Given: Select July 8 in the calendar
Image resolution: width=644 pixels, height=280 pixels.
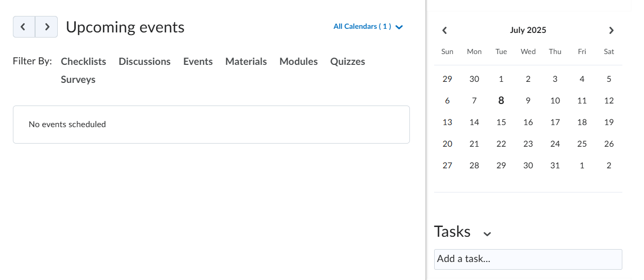Looking at the screenshot, I should pos(501,100).
